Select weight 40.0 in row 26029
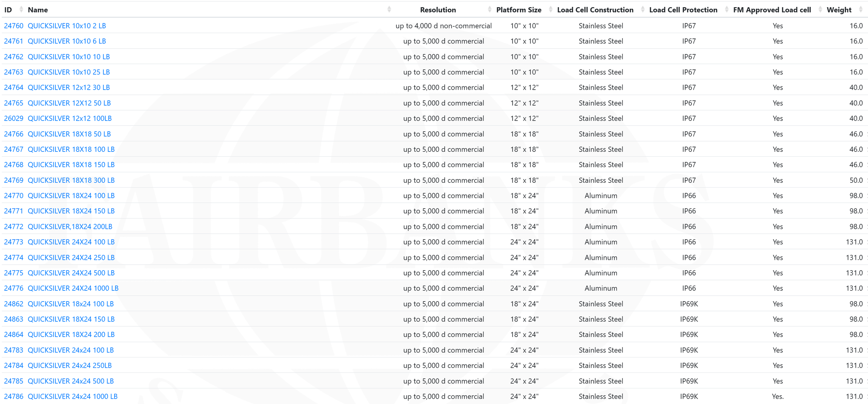868x404 pixels. (856, 118)
